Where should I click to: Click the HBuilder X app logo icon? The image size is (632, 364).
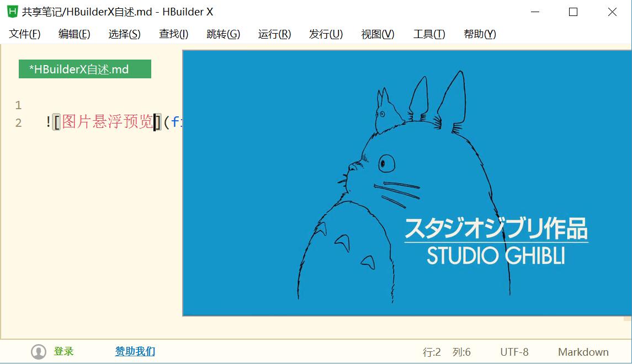coord(13,12)
